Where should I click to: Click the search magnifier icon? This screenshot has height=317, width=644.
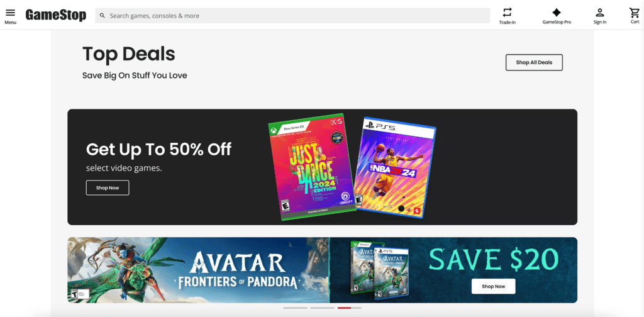pos(103,16)
